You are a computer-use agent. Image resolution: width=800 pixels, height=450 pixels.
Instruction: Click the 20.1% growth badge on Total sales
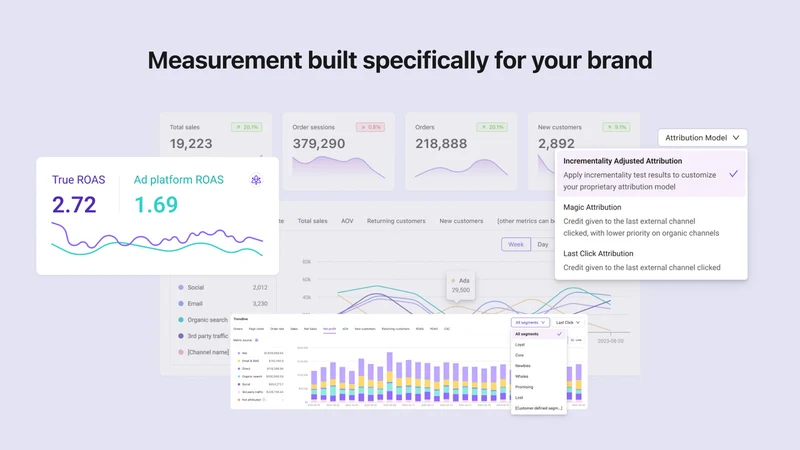click(247, 127)
